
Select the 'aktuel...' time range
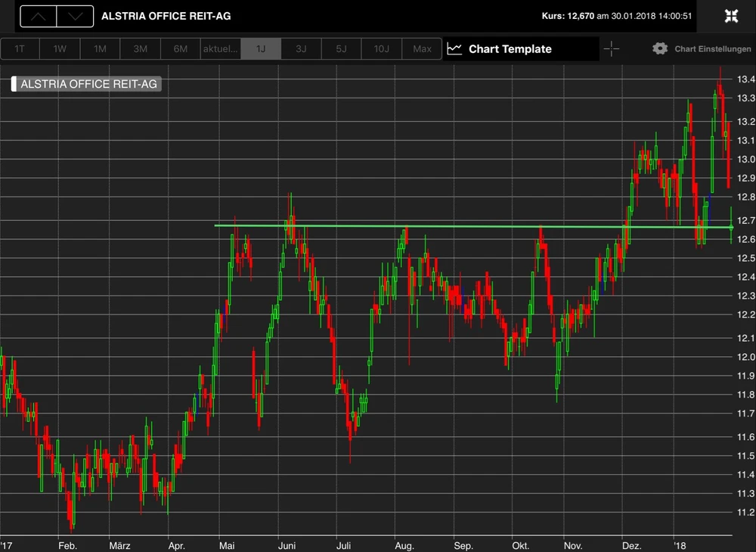tap(221, 49)
